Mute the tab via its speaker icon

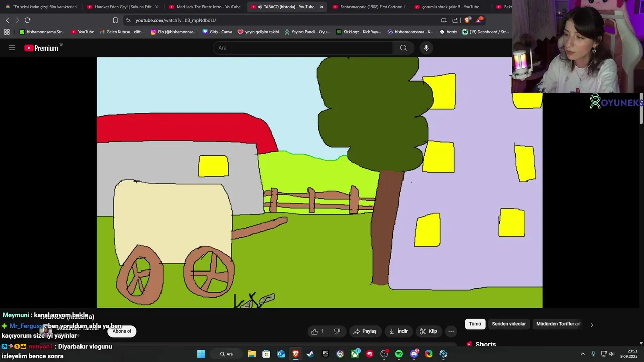pyautogui.click(x=260, y=7)
